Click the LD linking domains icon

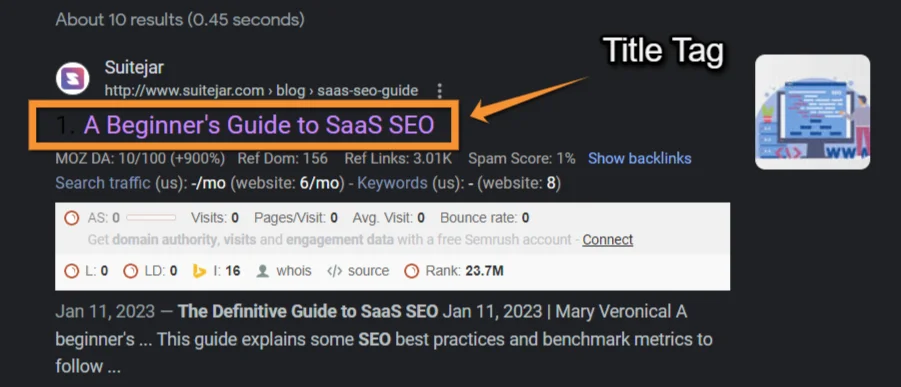130,270
